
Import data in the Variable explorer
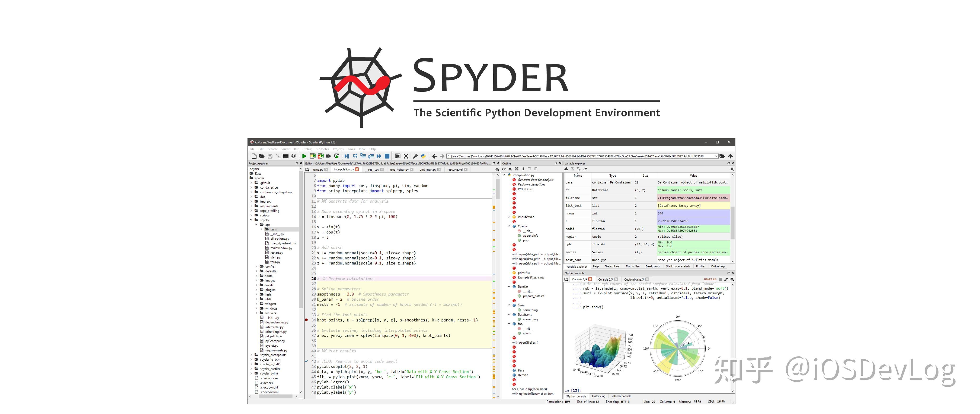567,169
